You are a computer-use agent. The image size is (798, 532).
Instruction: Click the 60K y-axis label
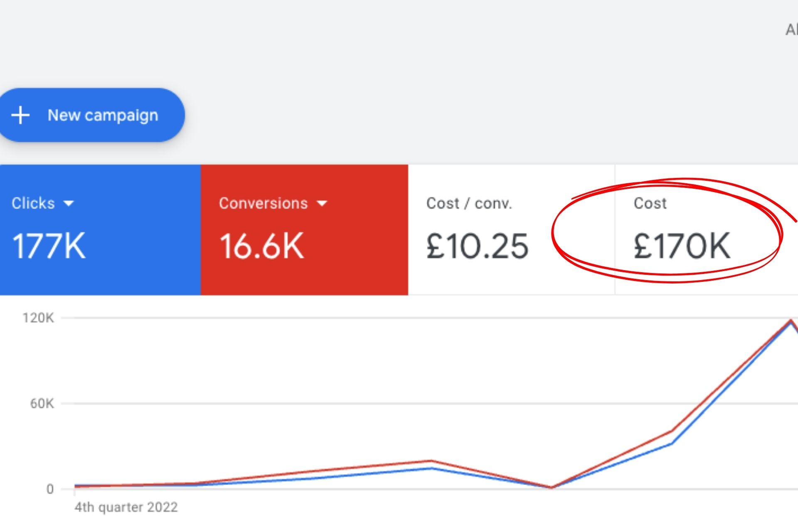tap(42, 403)
